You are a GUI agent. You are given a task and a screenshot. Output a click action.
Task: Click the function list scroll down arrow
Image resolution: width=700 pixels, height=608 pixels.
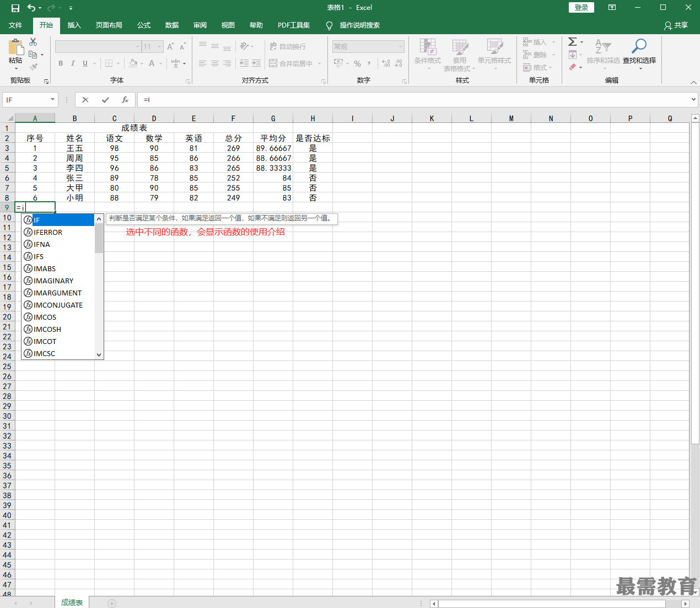coord(99,355)
